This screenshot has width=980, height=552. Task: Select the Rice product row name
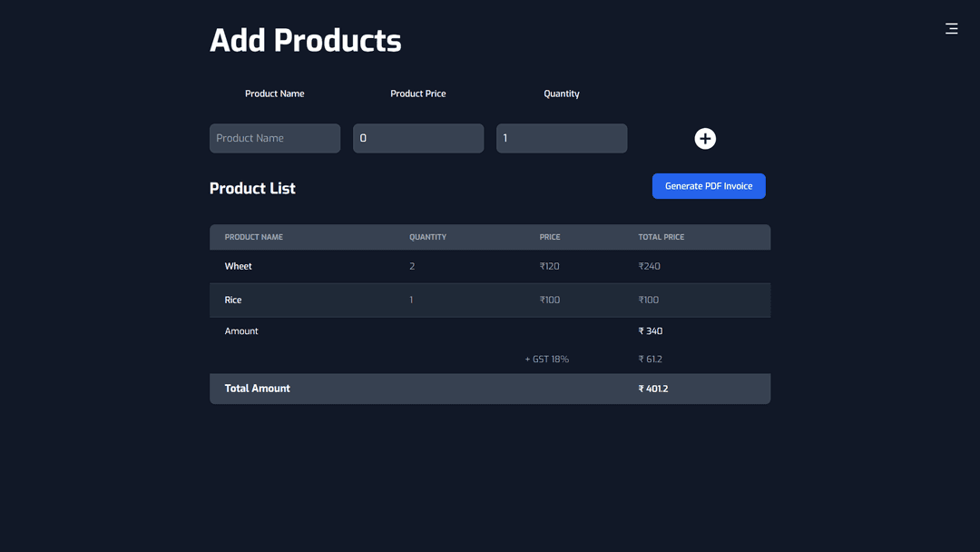(233, 300)
